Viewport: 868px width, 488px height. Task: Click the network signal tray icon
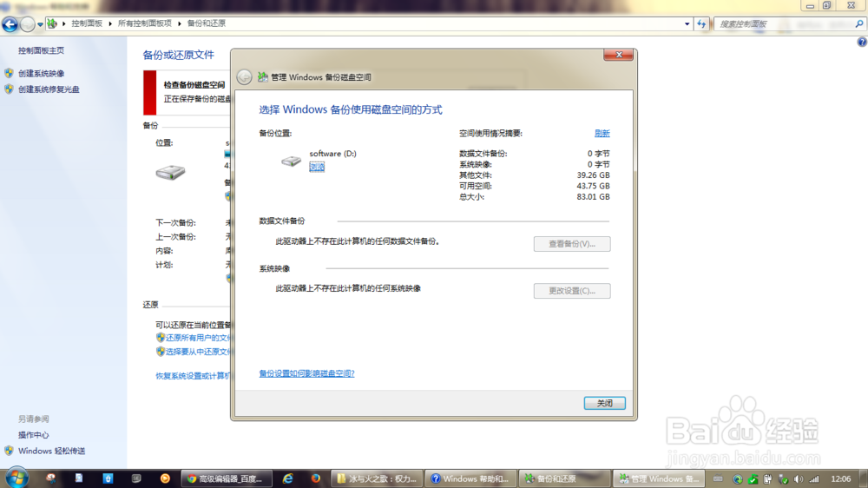[814, 479]
